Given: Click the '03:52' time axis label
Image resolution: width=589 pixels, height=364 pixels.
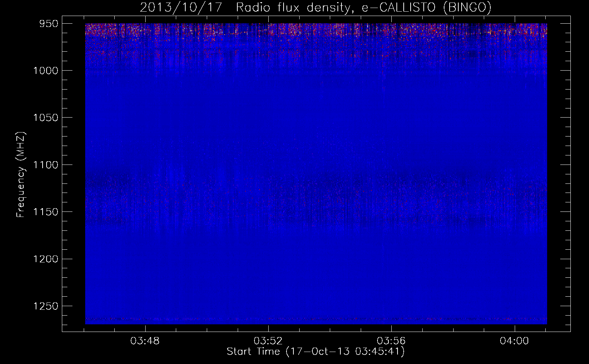Looking at the screenshot, I should pos(268,341).
